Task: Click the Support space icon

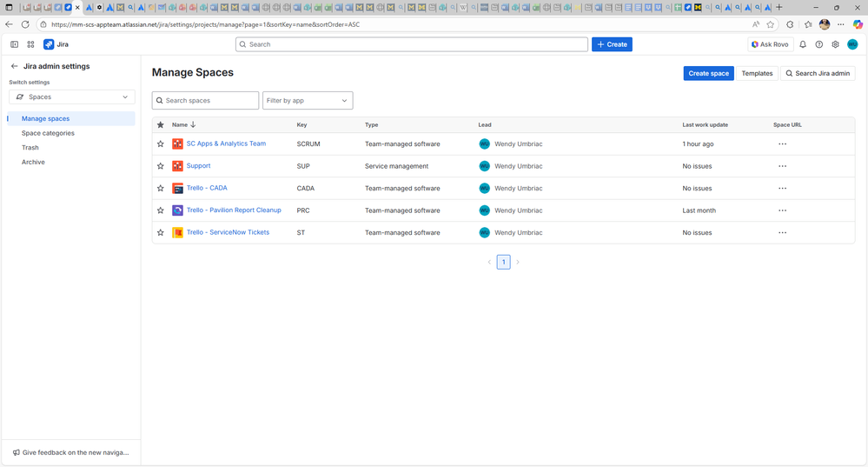Action: point(177,166)
